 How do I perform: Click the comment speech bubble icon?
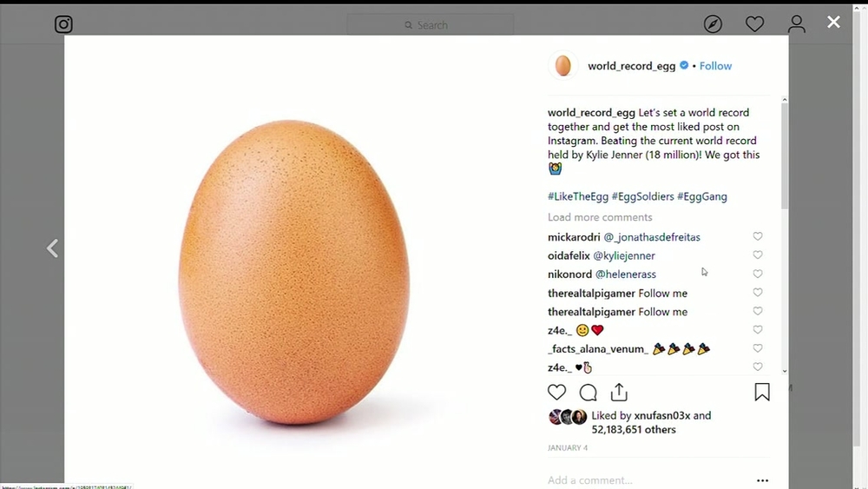click(588, 393)
